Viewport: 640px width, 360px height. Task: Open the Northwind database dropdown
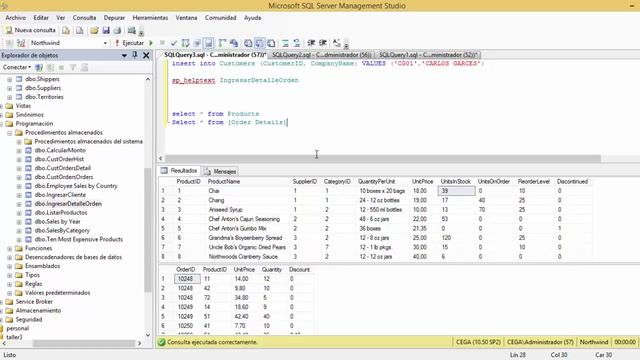click(x=105, y=43)
